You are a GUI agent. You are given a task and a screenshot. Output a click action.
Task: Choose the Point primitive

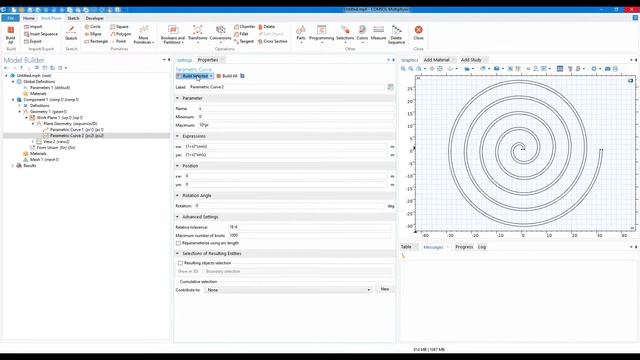pyautogui.click(x=118, y=41)
